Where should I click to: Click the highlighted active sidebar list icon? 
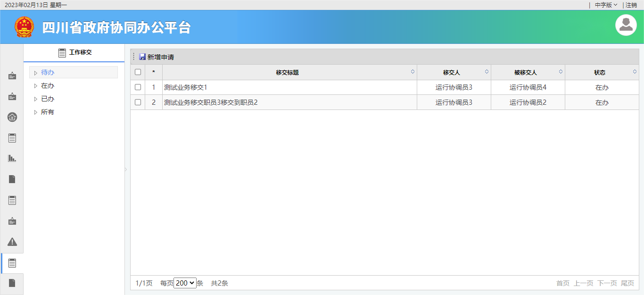(12, 263)
